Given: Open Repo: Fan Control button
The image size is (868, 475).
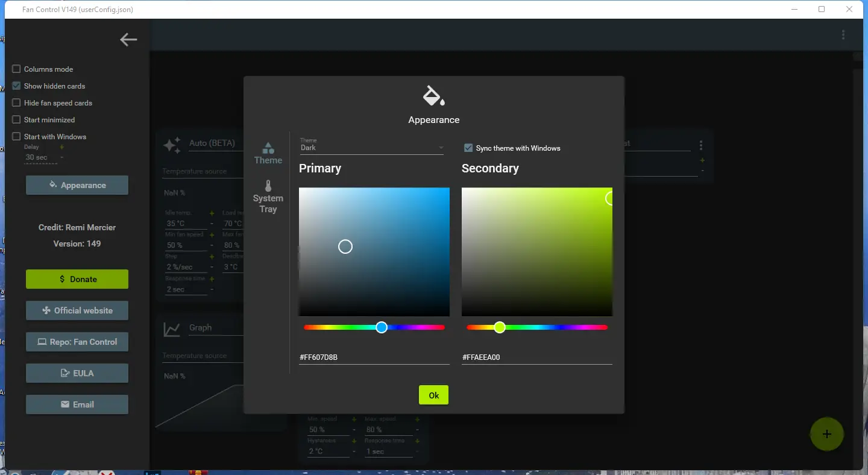Looking at the screenshot, I should click(x=77, y=342).
